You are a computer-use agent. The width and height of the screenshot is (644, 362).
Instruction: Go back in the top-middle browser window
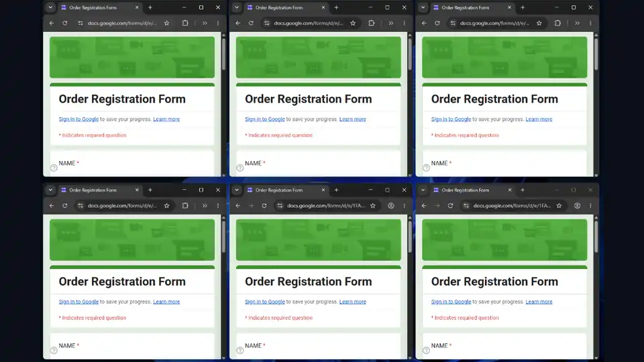point(237,23)
